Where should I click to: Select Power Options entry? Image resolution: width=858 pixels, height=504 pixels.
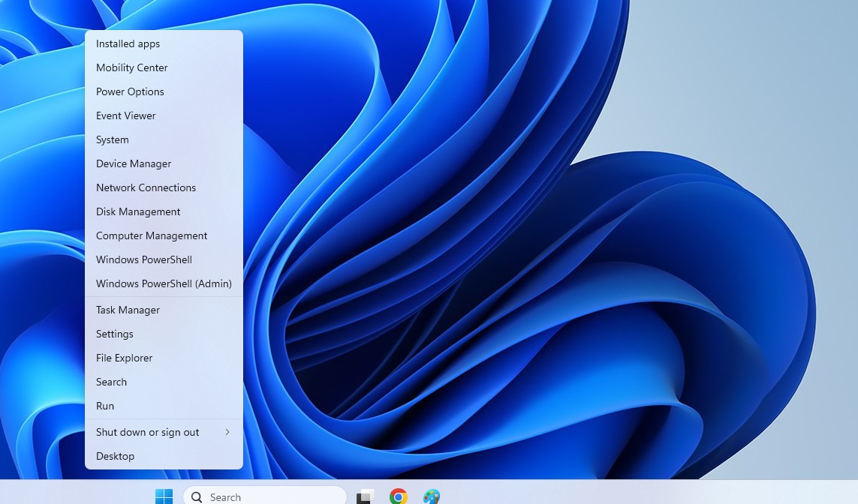[164, 91]
